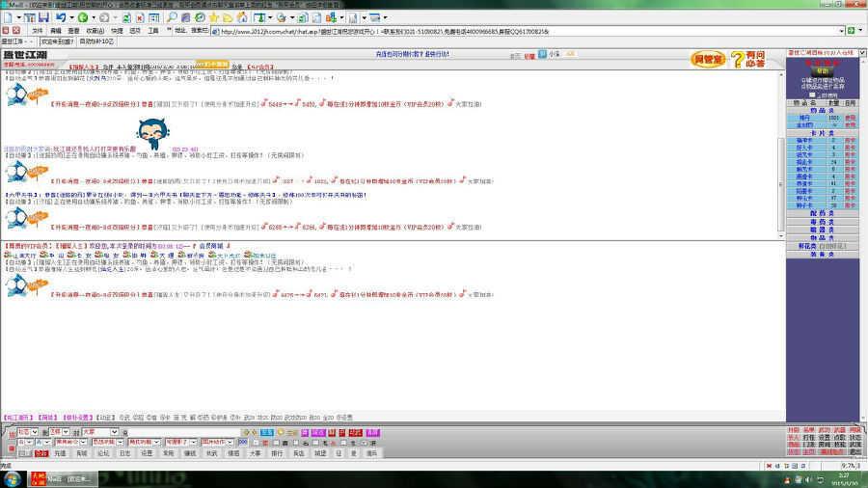Click the 论坛 bottom button
The width and height of the screenshot is (868, 488).
[103, 453]
